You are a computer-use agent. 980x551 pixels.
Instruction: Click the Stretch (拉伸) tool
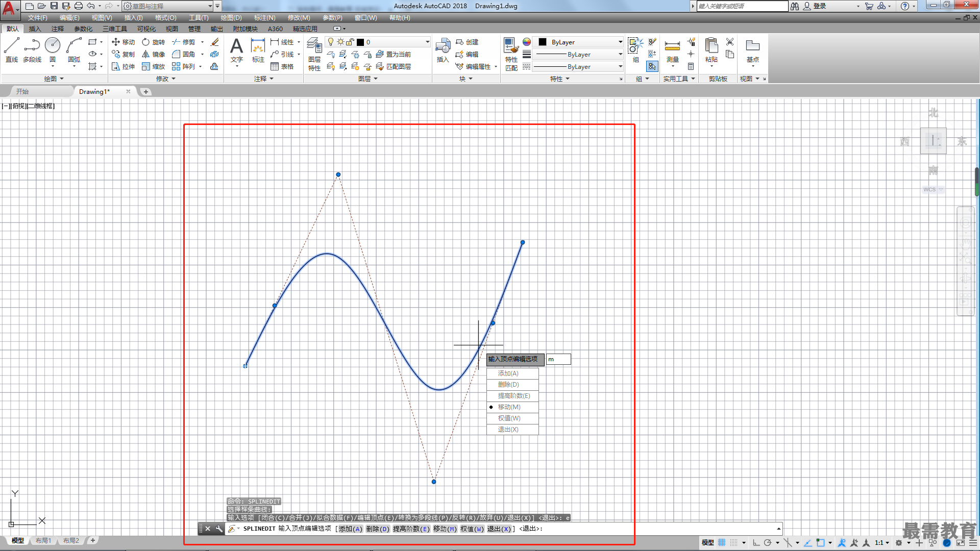(123, 66)
